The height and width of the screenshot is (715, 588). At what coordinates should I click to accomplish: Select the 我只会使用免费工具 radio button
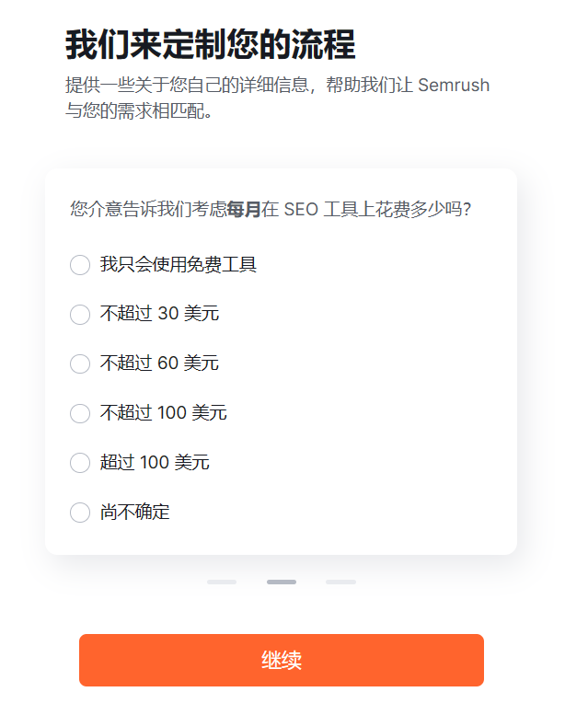click(x=80, y=265)
